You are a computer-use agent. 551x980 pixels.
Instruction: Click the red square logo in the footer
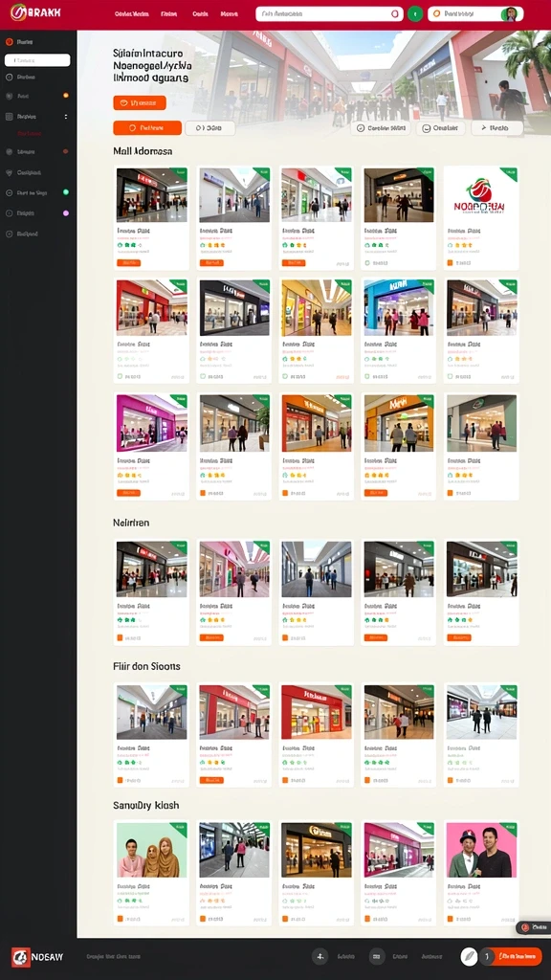click(x=20, y=957)
